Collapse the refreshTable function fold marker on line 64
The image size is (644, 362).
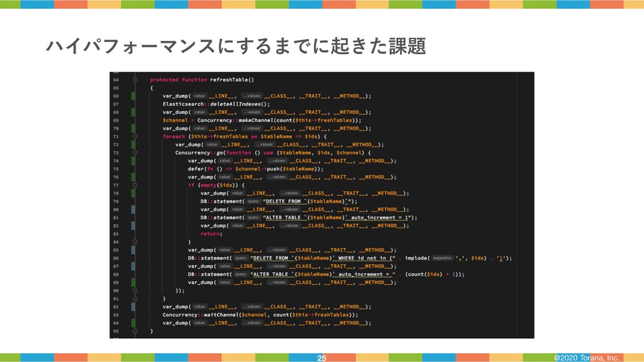coord(135,80)
